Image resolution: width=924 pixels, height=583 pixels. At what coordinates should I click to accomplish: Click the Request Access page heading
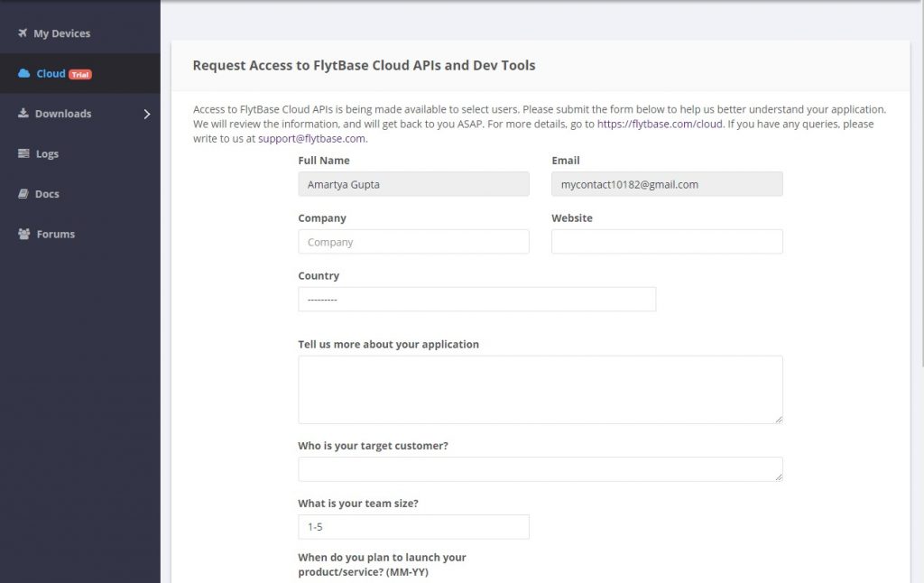(x=365, y=65)
